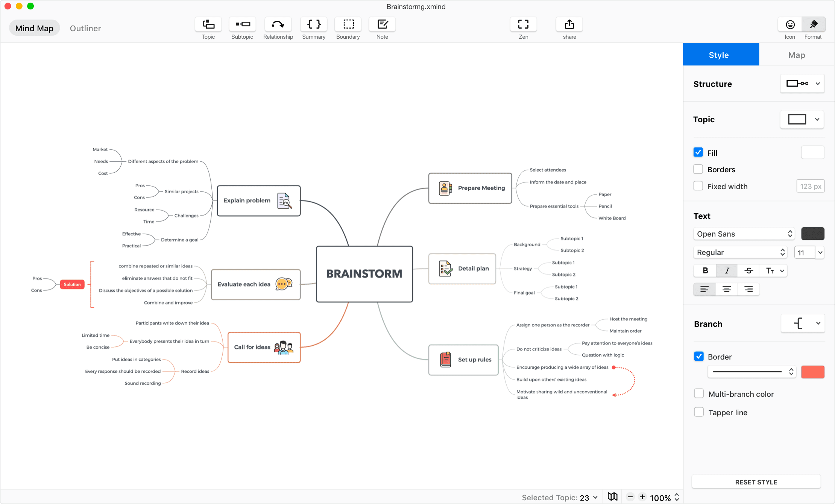Enable the Multi-branch color checkbox
The width and height of the screenshot is (835, 504).
pyautogui.click(x=699, y=394)
